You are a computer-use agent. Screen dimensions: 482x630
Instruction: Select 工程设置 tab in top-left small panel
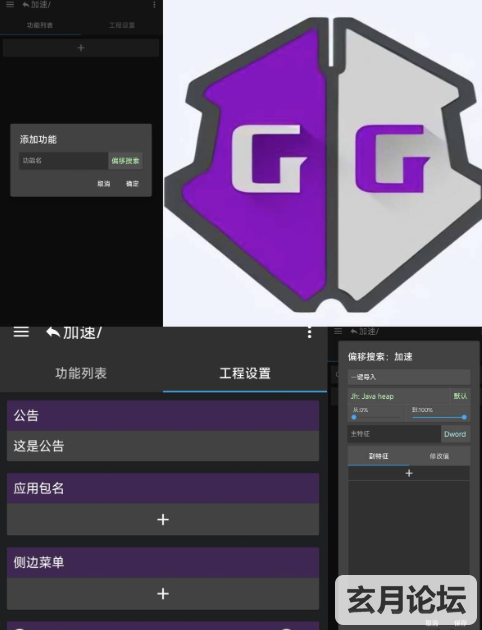tap(122, 25)
